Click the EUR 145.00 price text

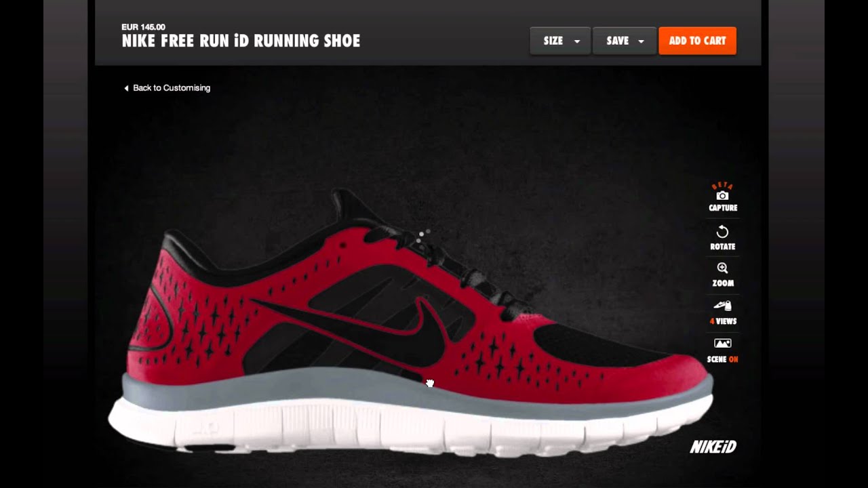(143, 27)
